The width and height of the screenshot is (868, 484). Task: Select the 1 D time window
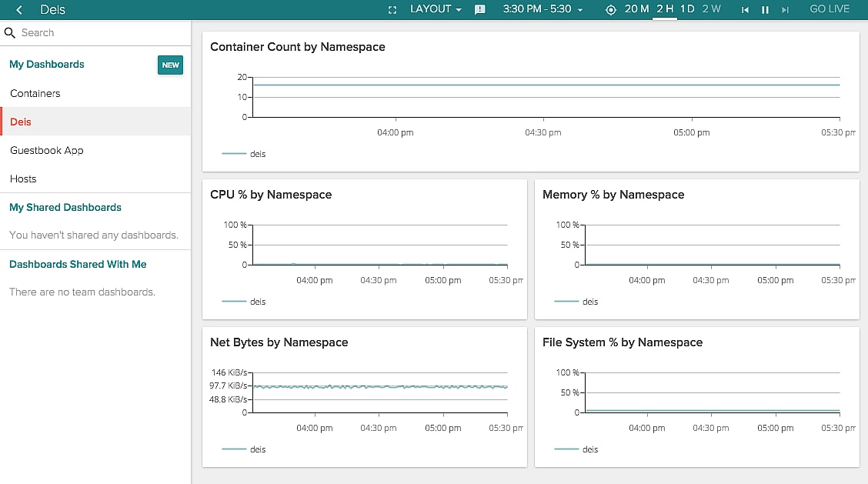(687, 9)
